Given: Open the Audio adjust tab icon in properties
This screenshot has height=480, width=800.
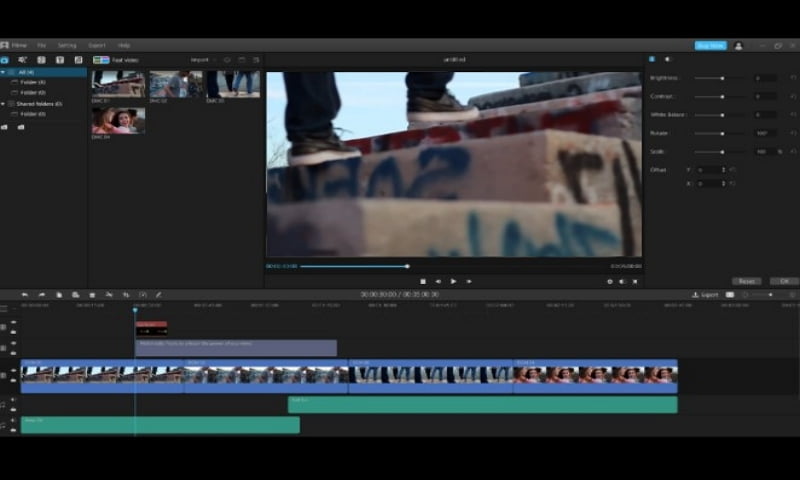Looking at the screenshot, I should 667,59.
